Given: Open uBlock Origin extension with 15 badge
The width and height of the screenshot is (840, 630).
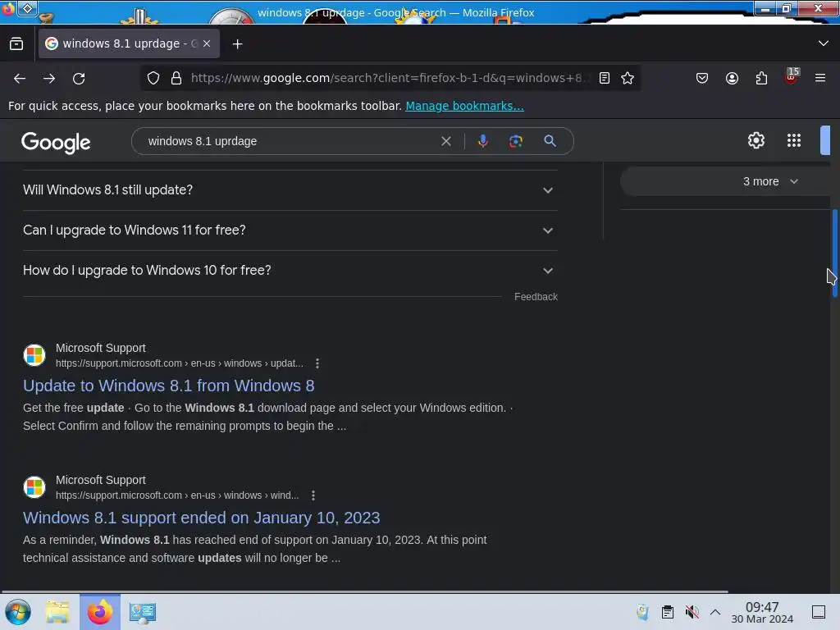Looking at the screenshot, I should [x=792, y=76].
